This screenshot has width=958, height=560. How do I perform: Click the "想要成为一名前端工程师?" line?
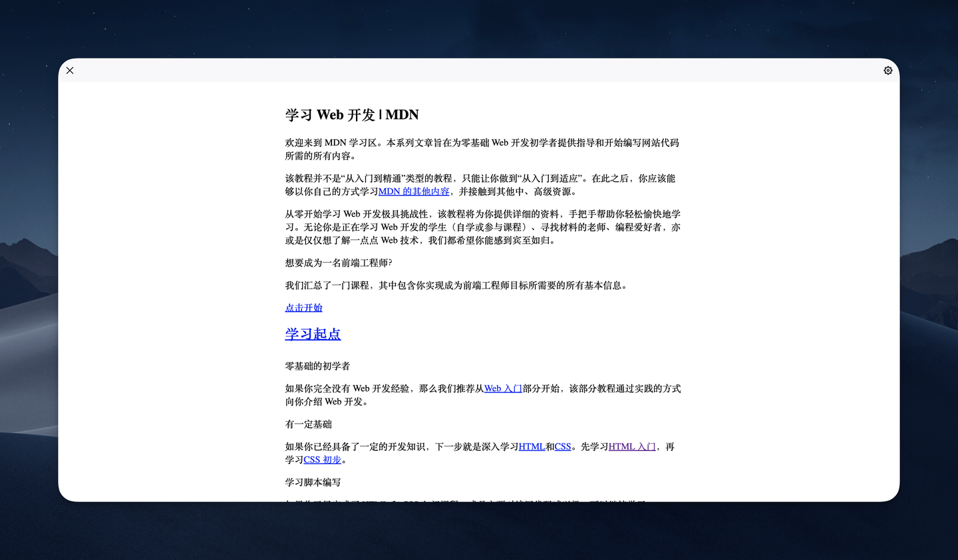tap(339, 262)
